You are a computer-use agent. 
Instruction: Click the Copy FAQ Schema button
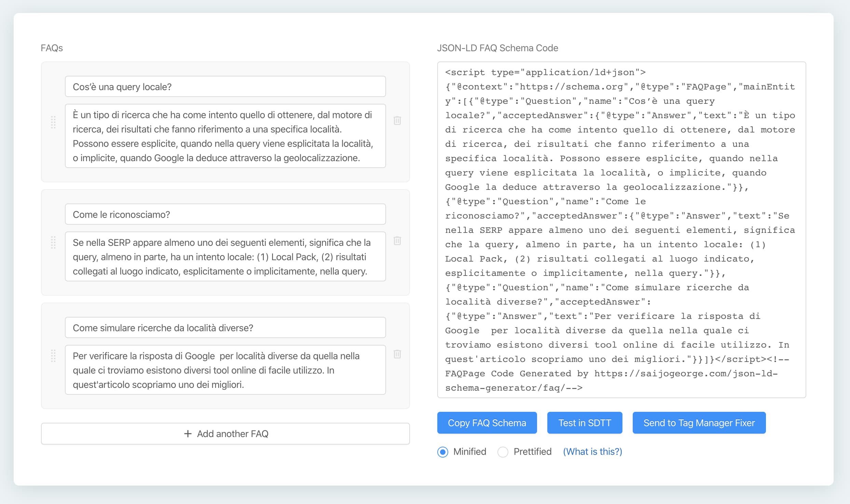point(487,423)
